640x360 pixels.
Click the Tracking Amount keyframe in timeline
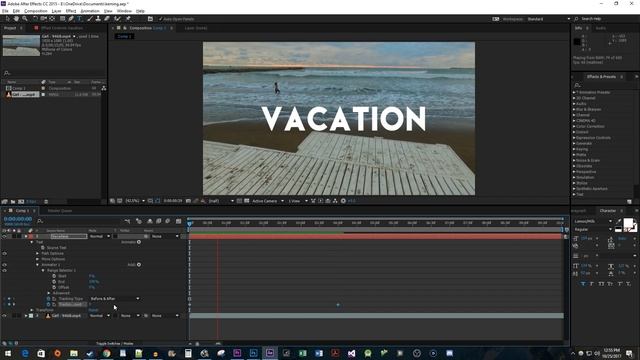point(338,305)
